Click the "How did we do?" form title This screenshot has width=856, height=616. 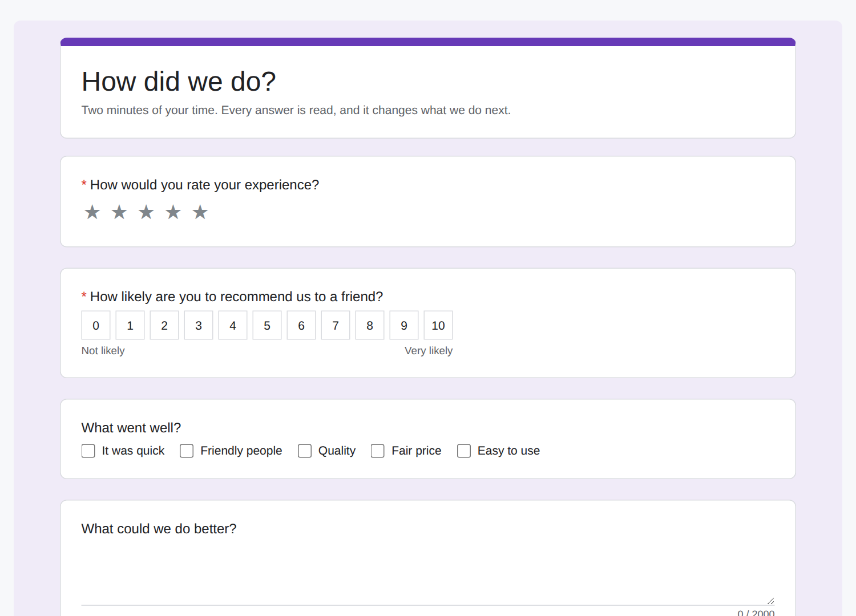tap(179, 82)
